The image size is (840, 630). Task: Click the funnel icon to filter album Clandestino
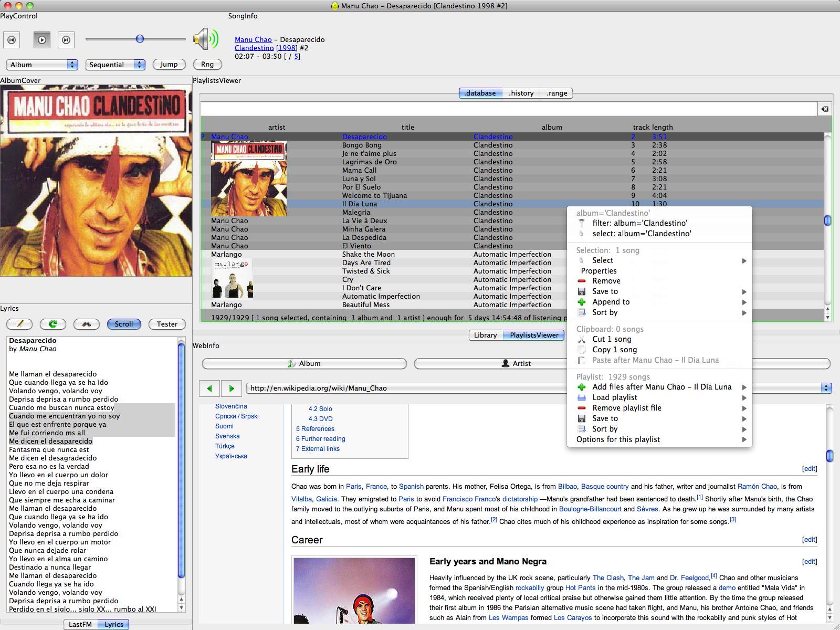[x=582, y=223]
